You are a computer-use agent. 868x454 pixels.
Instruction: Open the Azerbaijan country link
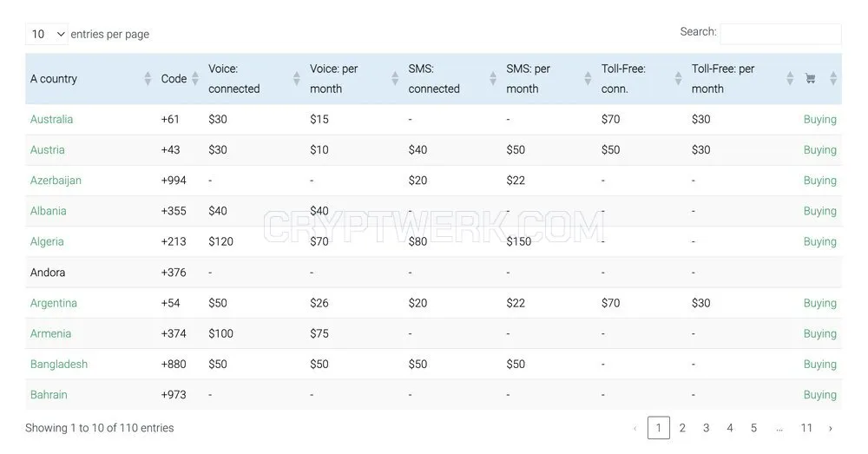click(56, 181)
